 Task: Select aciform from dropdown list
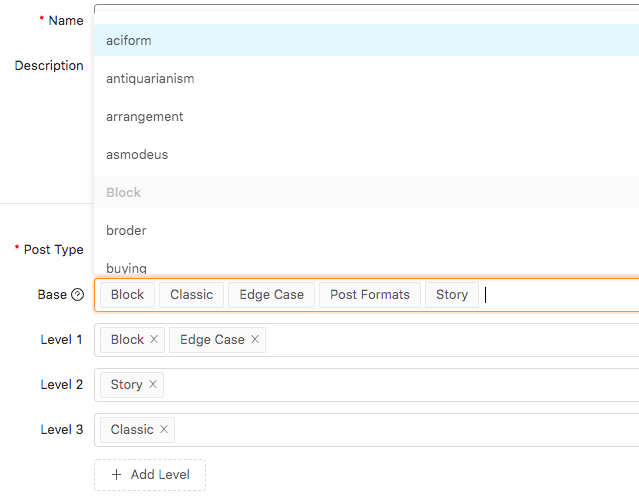[x=129, y=41]
